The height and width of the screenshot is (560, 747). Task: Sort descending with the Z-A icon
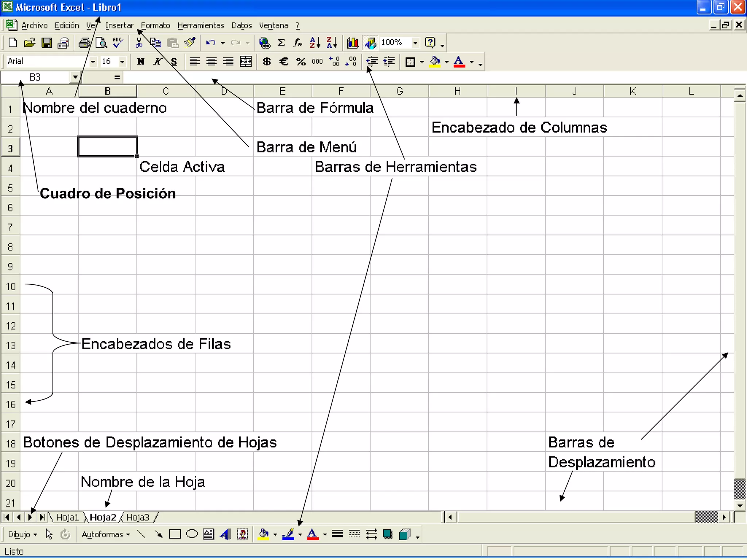332,43
